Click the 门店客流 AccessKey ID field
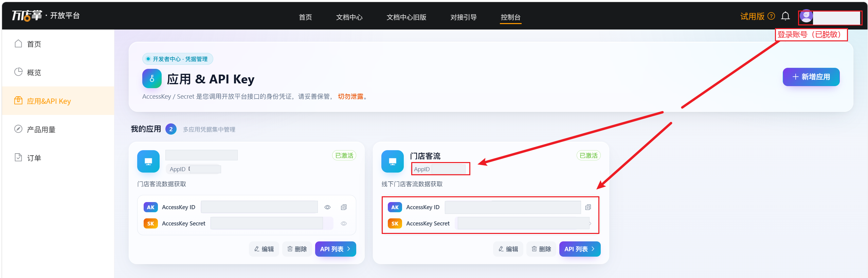The width and height of the screenshot is (868, 278). 513,207
